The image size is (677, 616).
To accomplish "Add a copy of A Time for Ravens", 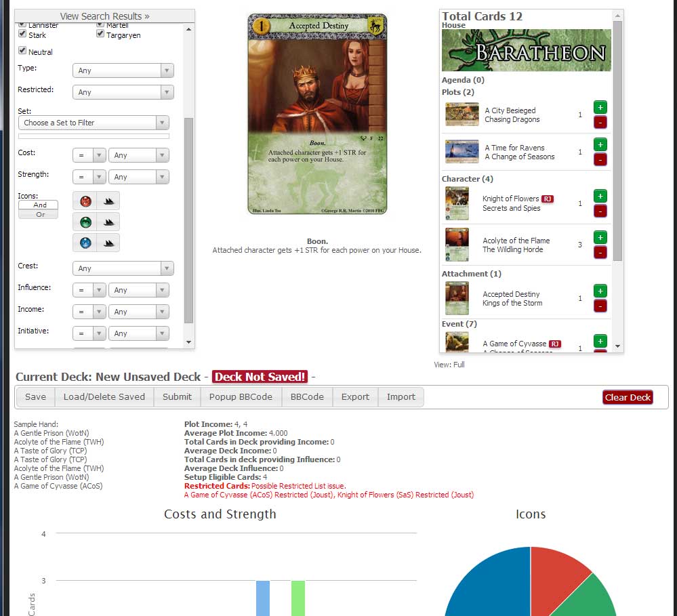I will [x=600, y=144].
